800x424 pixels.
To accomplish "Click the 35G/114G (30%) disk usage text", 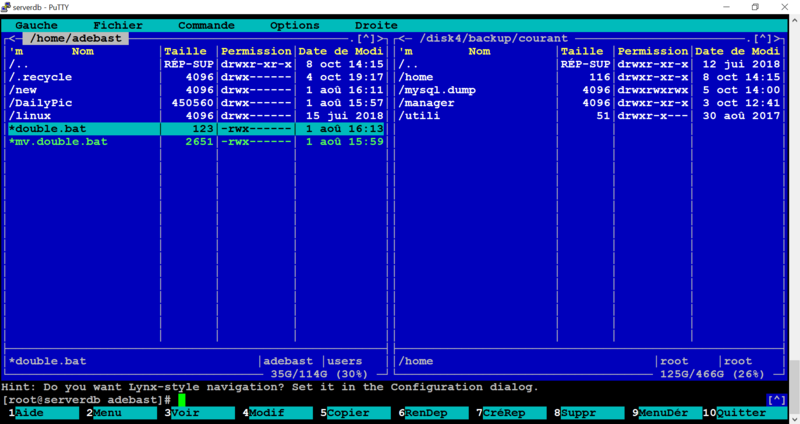I will 319,374.
